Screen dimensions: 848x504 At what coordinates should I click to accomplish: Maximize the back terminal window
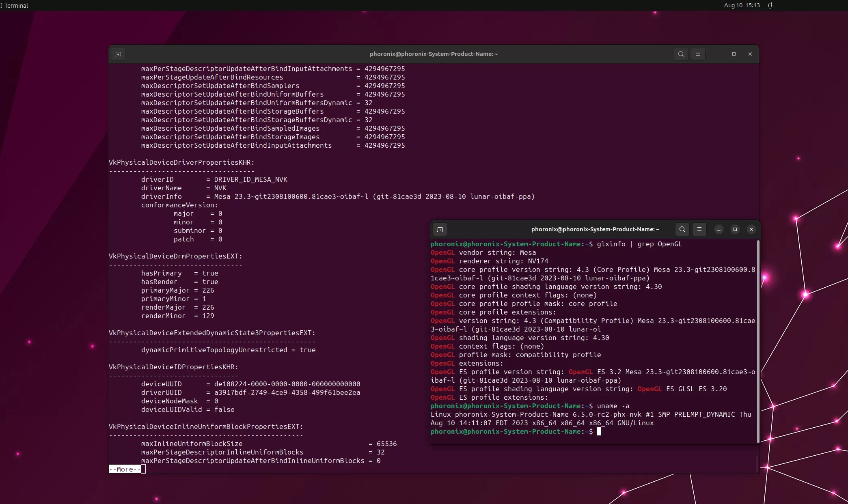click(x=734, y=54)
